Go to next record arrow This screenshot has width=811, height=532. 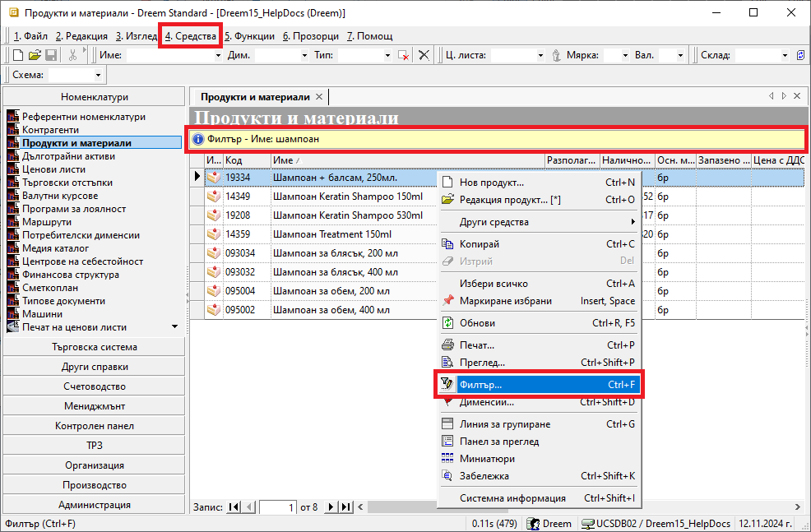pos(331,507)
